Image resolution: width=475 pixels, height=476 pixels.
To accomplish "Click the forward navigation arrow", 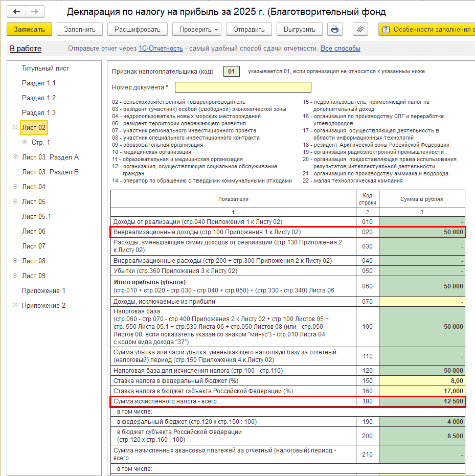I will [x=35, y=11].
